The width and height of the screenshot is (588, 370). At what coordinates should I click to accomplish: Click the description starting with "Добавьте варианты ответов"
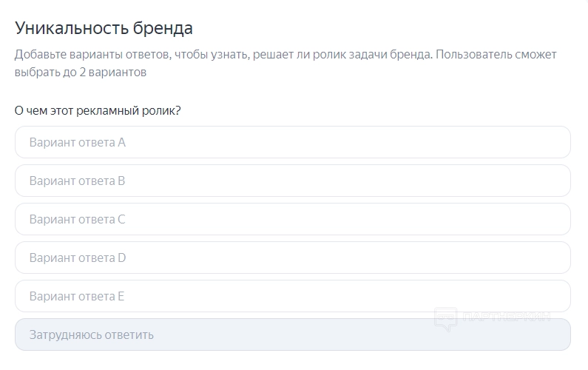(285, 55)
